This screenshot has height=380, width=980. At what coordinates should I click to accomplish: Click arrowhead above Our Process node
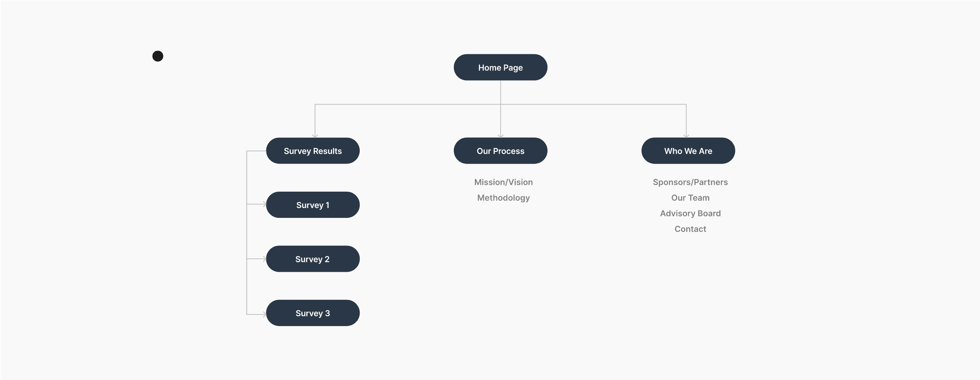pyautogui.click(x=500, y=136)
